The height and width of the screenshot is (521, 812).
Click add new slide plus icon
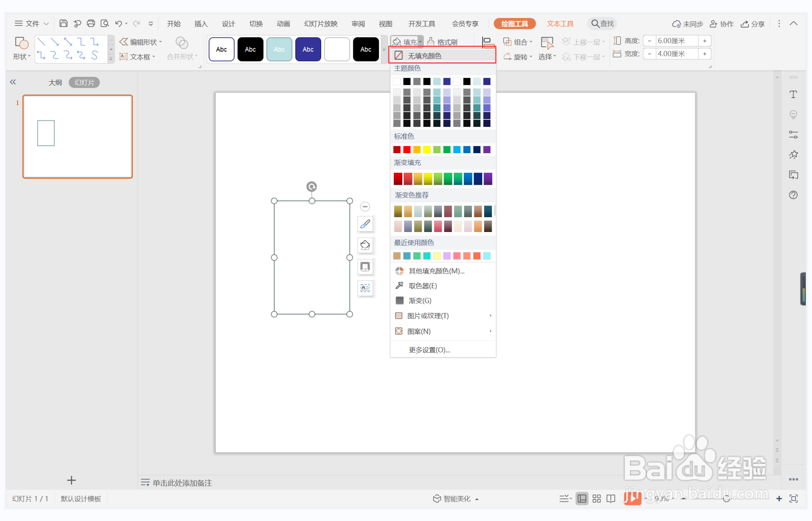[71, 480]
